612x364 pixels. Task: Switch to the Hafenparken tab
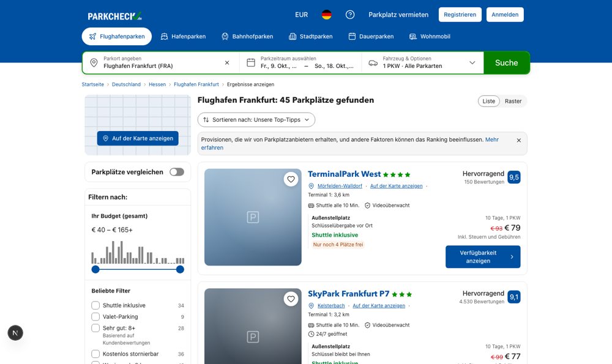(184, 36)
